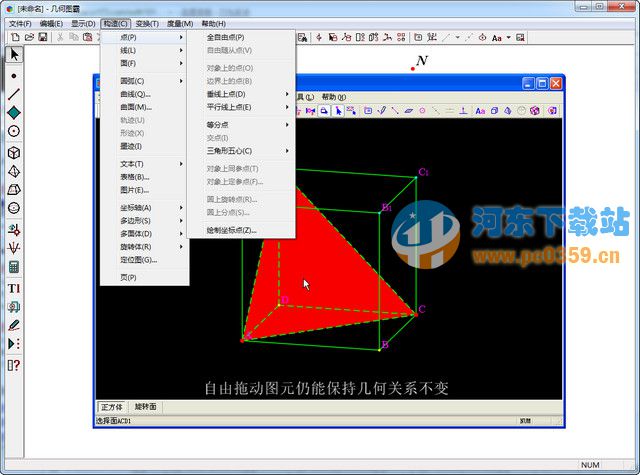This screenshot has height=475, width=640.
Task: Choose 表格(B)... in the 构造 menu
Action: 144,177
